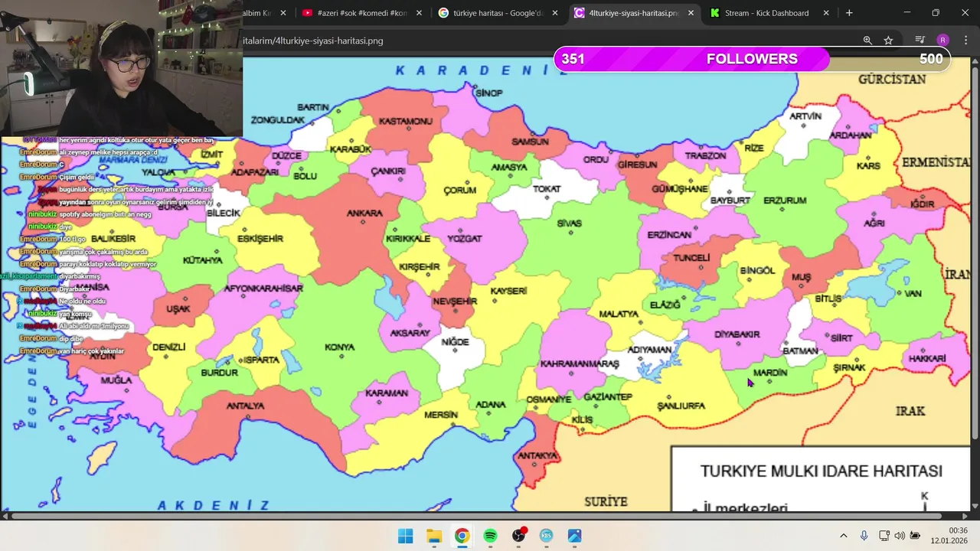
Task: Click the address bar showing 4lturkiye-siyasi-haritasi.png
Action: coord(536,41)
